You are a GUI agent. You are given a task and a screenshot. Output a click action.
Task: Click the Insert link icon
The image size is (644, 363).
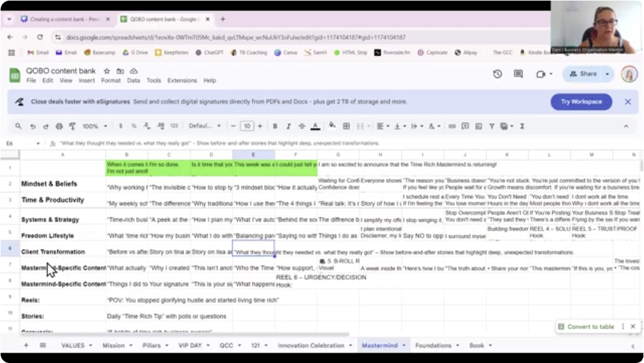[x=451, y=126]
